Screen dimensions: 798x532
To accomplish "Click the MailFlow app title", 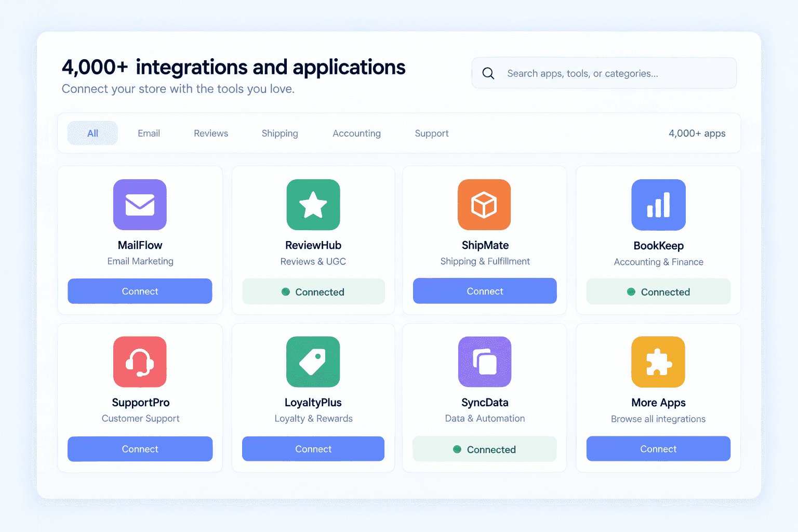I will point(140,245).
